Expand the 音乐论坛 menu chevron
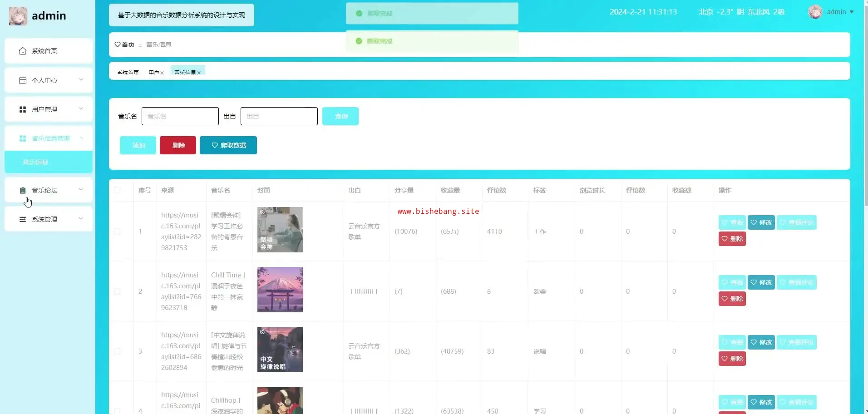 pos(81,190)
